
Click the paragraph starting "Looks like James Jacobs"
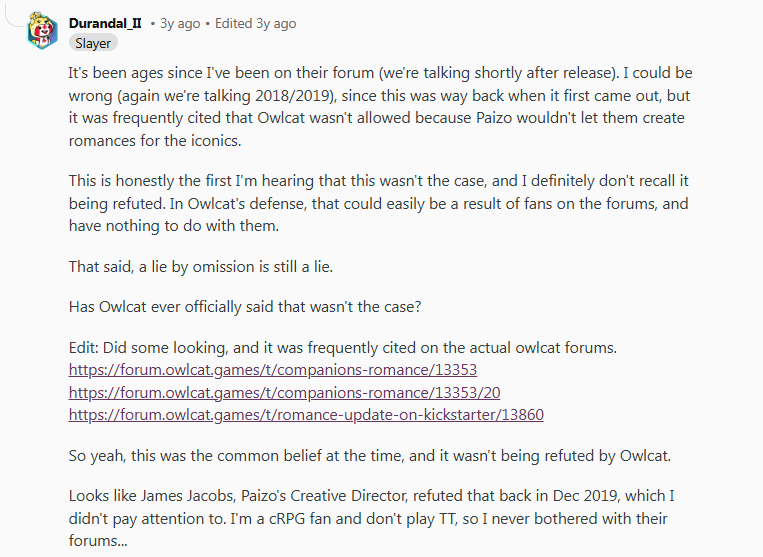pos(371,518)
